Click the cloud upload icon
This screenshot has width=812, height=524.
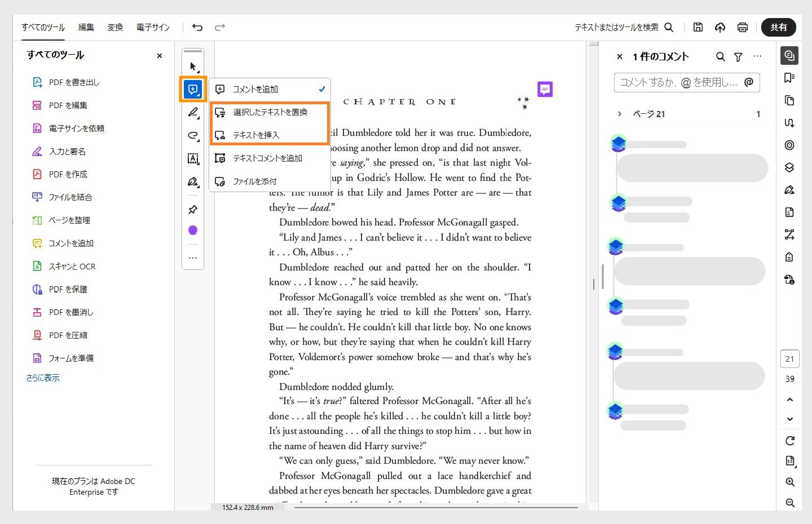tap(720, 27)
